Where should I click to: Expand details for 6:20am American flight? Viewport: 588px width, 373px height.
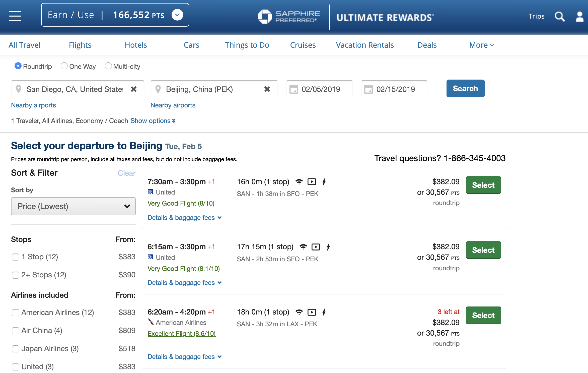[185, 357]
